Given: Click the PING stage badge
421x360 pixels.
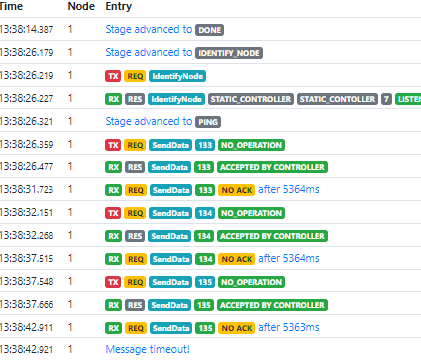Looking at the screenshot, I should pyautogui.click(x=208, y=122).
